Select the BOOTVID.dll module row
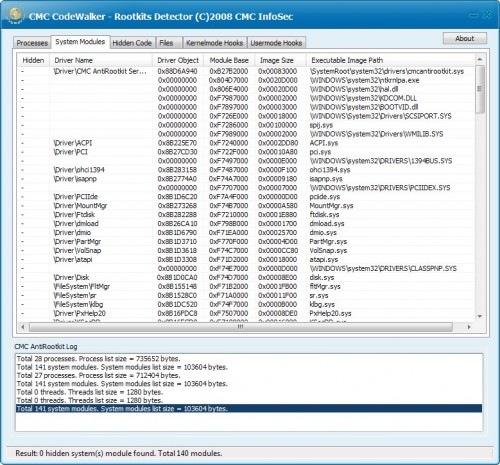Screen dimensions: 500x465 click(x=246, y=107)
